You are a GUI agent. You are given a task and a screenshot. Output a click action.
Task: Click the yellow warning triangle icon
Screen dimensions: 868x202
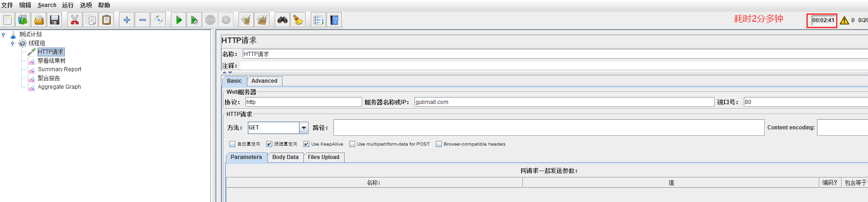pos(844,20)
